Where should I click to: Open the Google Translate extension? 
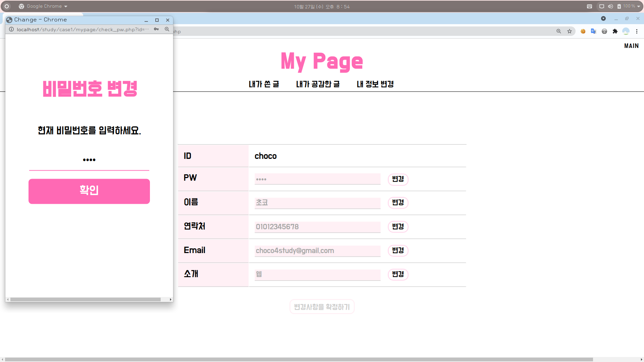pyautogui.click(x=593, y=31)
